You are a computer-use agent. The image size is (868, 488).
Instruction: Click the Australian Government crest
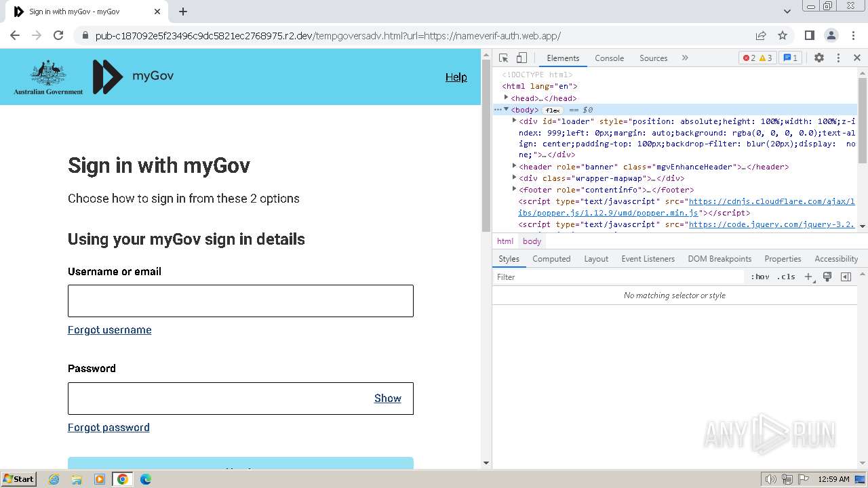click(48, 77)
